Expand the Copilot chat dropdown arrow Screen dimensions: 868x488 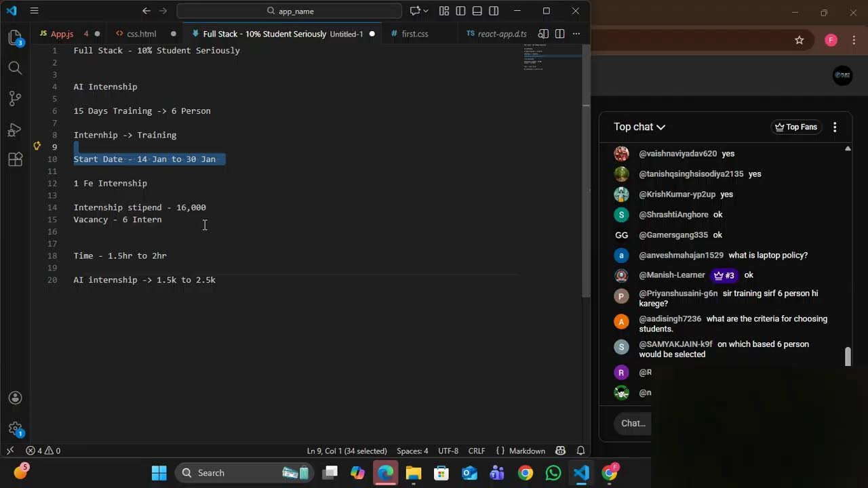426,11
